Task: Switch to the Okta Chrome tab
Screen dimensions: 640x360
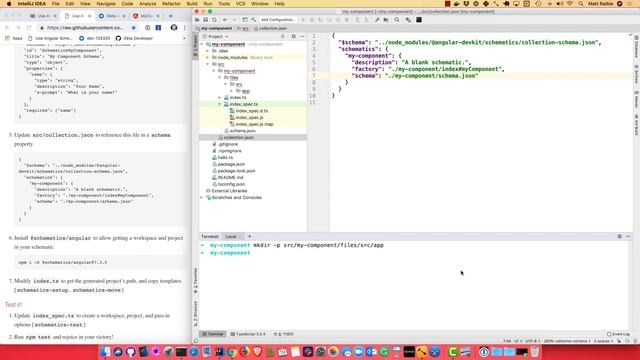Action: point(111,16)
